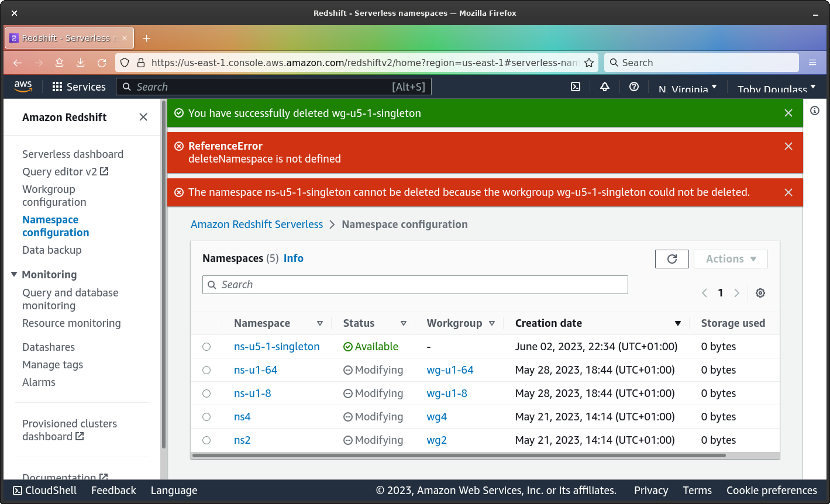Sort by Namespace column
The width and height of the screenshot is (830, 504).
(320, 323)
